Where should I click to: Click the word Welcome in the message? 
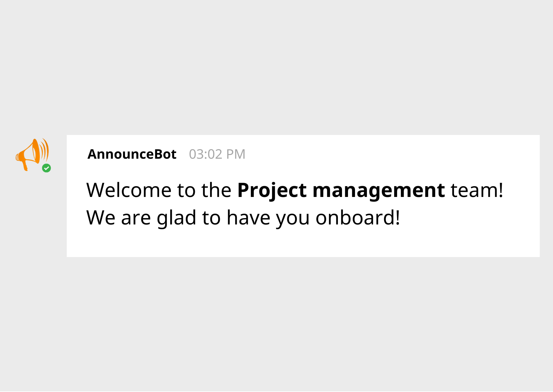[x=129, y=190]
